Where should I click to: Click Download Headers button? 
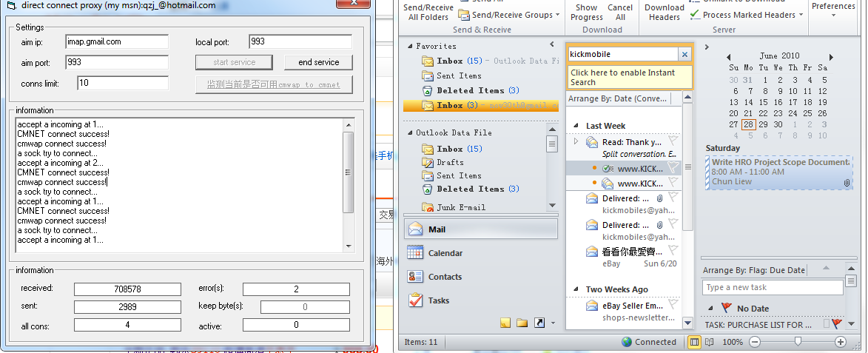pos(665,12)
